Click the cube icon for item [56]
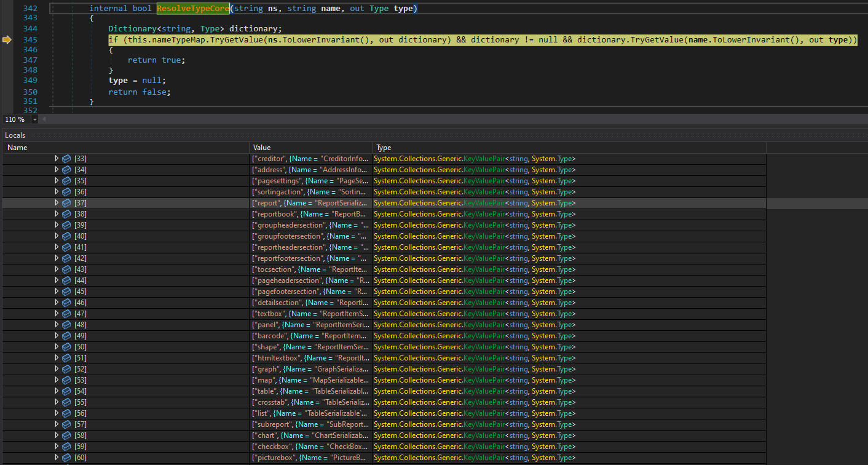 [66, 413]
